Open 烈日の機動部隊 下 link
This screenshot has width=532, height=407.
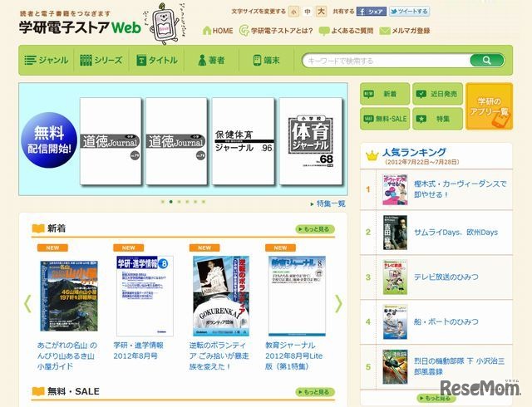(459, 366)
